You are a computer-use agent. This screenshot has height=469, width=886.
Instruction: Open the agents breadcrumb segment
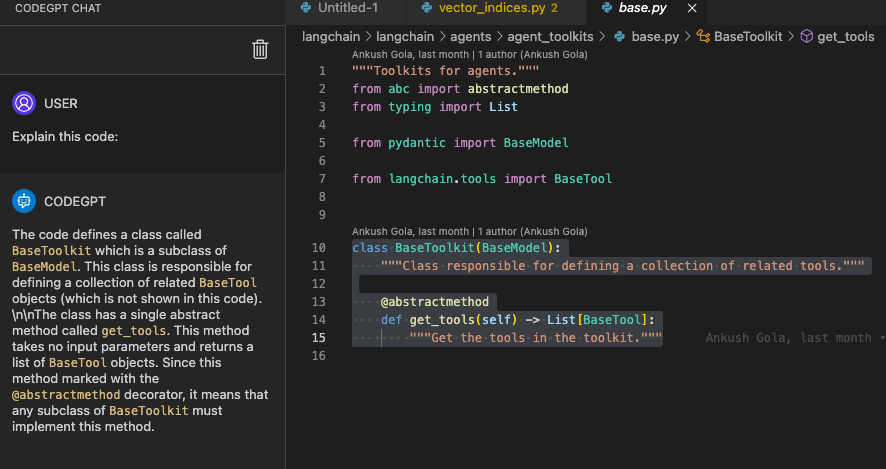pyautogui.click(x=470, y=37)
